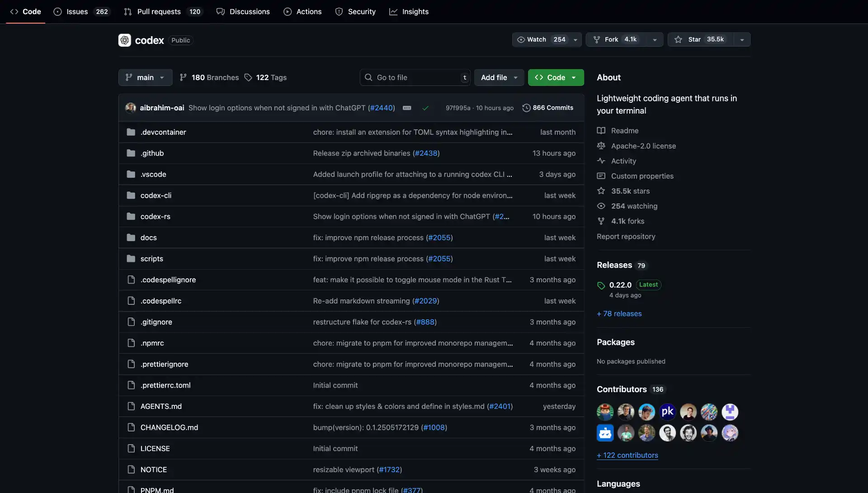
Task: Fork the codex repository
Action: (616, 39)
